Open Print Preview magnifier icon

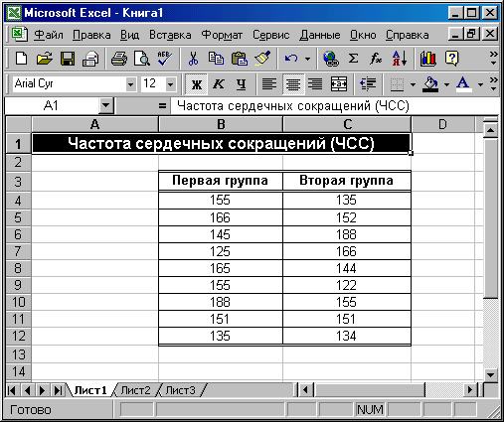[x=142, y=59]
